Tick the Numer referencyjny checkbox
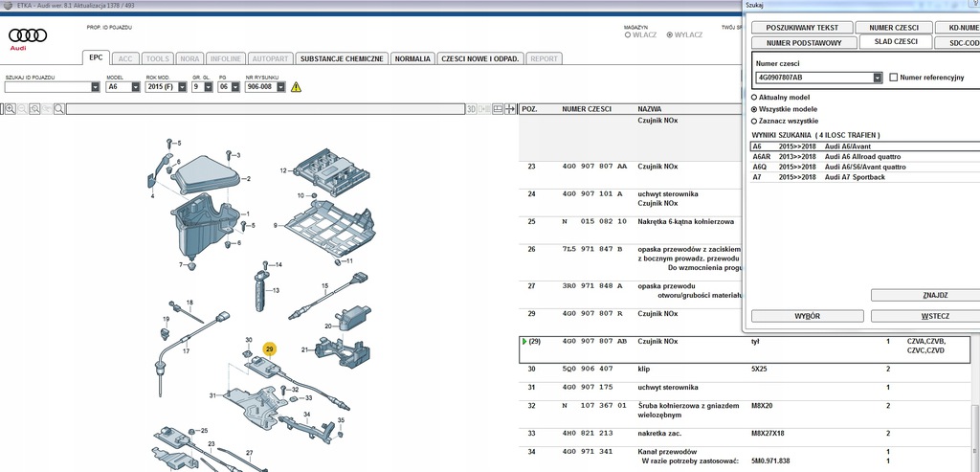The height and width of the screenshot is (472, 980). (893, 78)
